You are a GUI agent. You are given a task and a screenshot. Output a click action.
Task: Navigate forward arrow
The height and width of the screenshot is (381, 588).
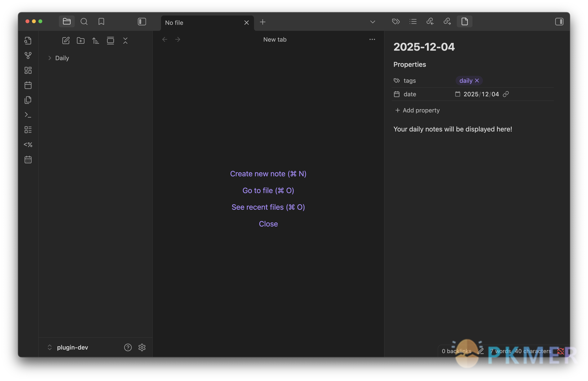tap(178, 40)
